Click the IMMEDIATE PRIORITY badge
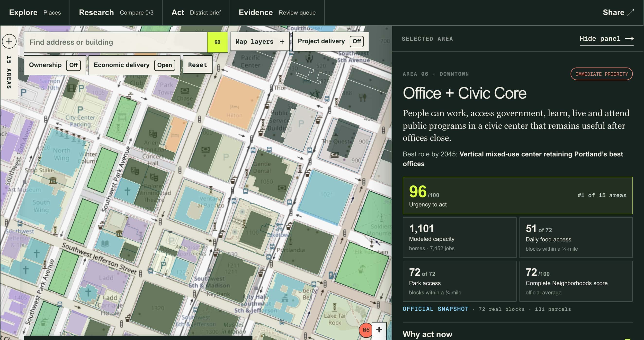The image size is (644, 340). pos(601,74)
